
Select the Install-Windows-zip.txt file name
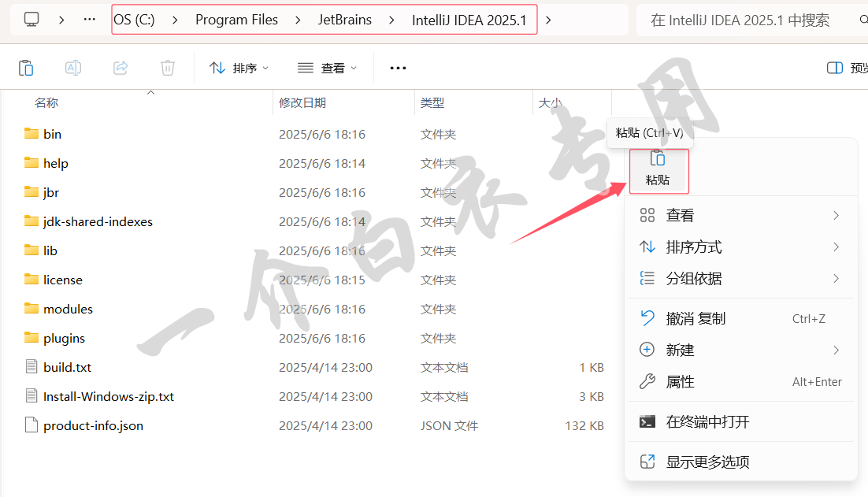[109, 396]
